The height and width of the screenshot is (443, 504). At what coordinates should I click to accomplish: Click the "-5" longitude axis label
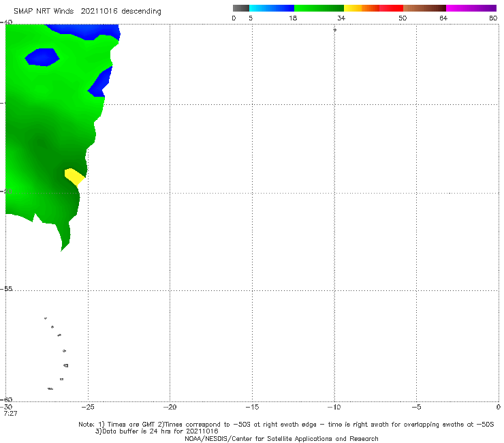[417, 407]
